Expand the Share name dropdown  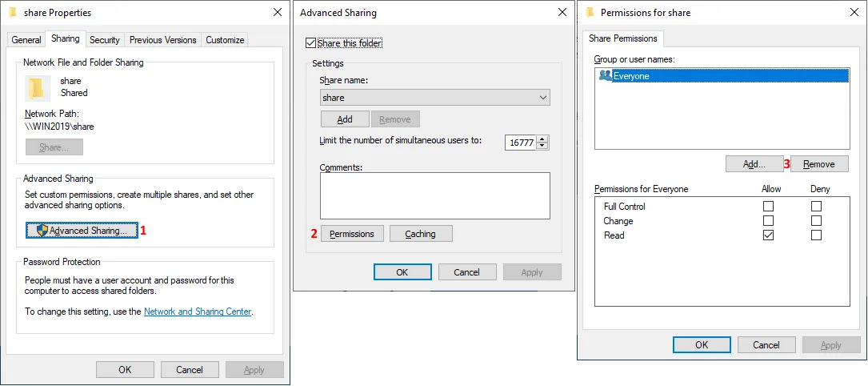pos(543,98)
